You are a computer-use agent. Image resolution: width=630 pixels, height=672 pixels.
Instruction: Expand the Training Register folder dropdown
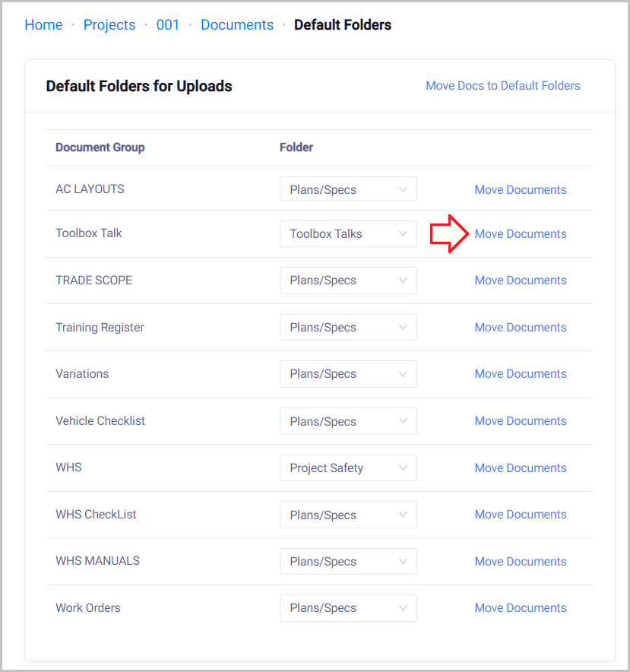tap(348, 328)
